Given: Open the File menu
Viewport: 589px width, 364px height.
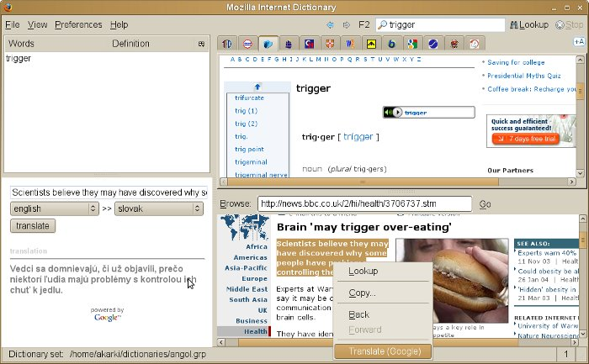Looking at the screenshot, I should click(x=12, y=24).
